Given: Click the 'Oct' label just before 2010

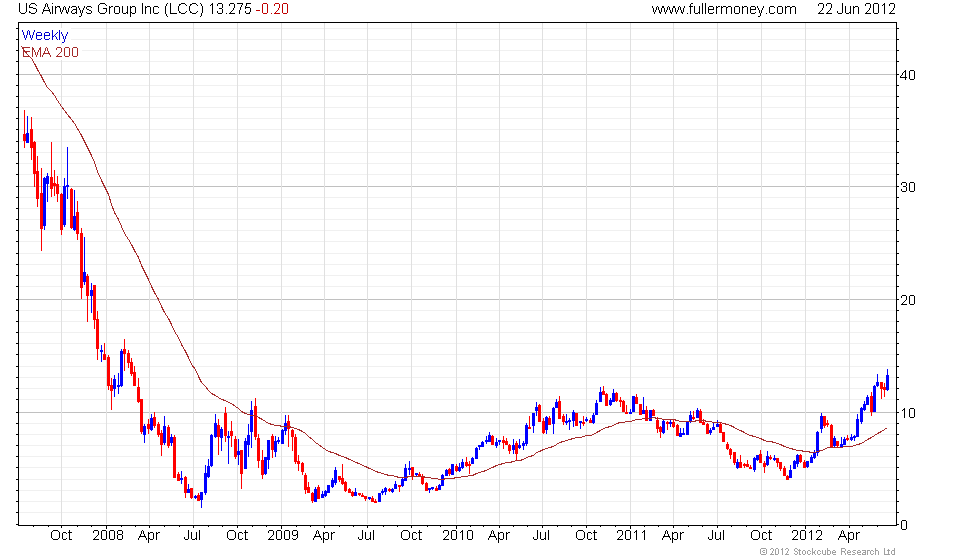Looking at the screenshot, I should click(411, 536).
